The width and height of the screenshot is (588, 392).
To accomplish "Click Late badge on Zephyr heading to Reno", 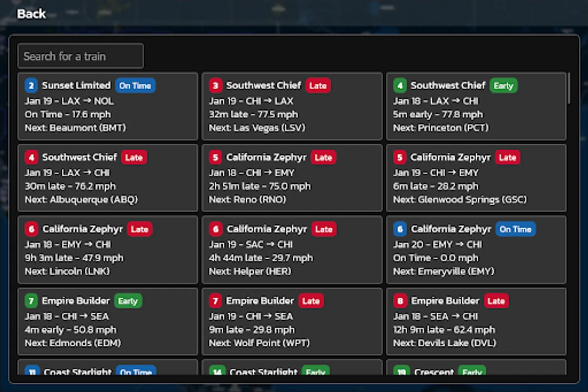I will pos(323,158).
